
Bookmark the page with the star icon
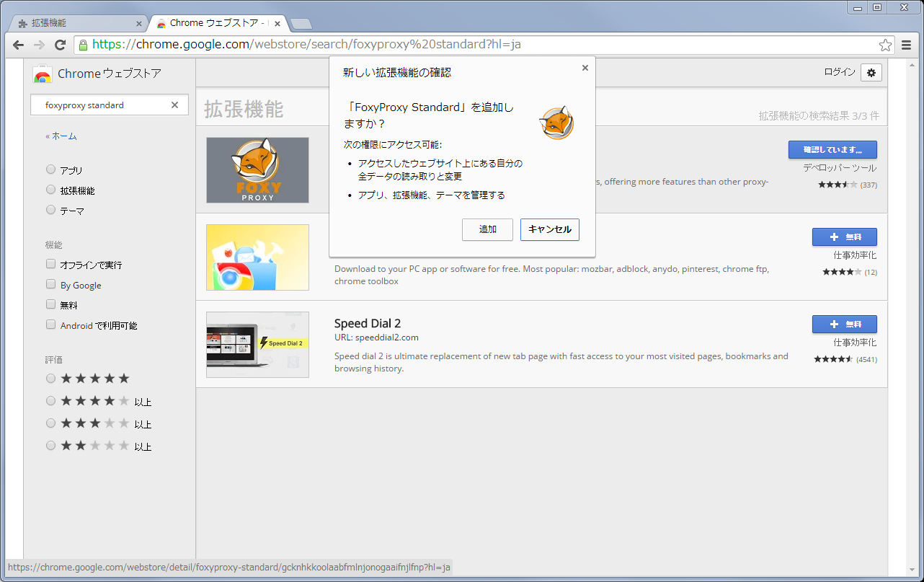coord(885,45)
